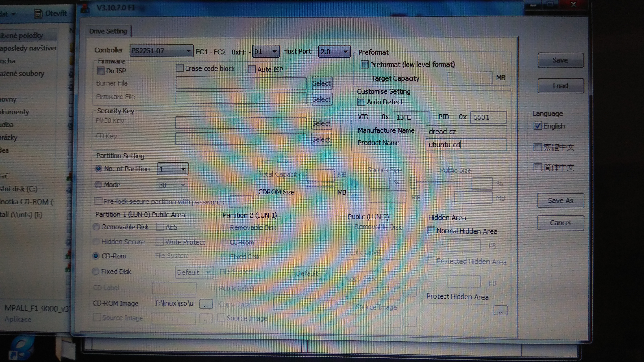644x362 pixels.
Task: Select a Burner File
Action: pyautogui.click(x=322, y=83)
